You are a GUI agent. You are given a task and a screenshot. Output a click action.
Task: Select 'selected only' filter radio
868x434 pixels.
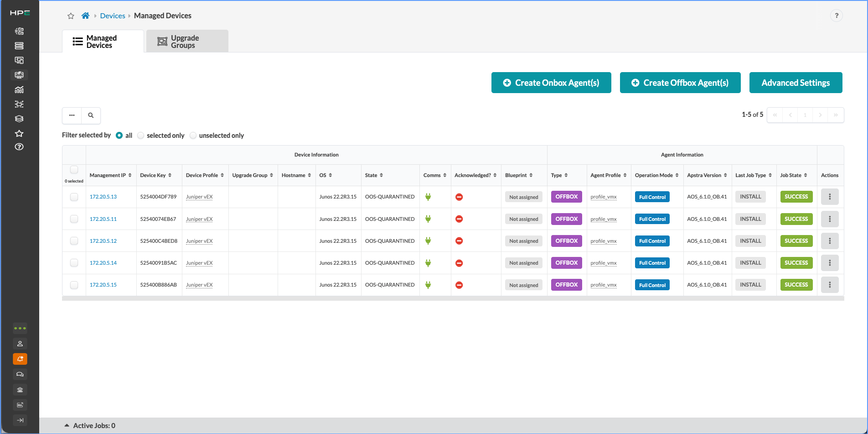click(x=141, y=136)
